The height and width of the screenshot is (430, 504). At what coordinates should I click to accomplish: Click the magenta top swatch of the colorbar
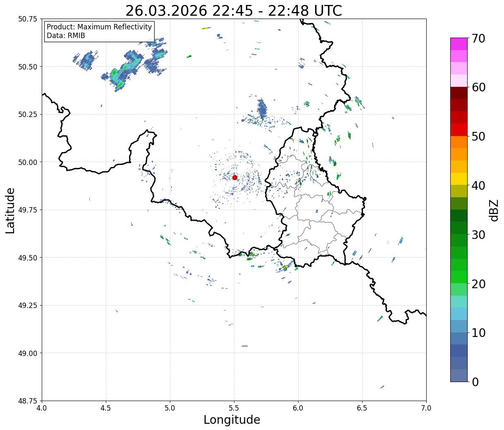pyautogui.click(x=459, y=44)
